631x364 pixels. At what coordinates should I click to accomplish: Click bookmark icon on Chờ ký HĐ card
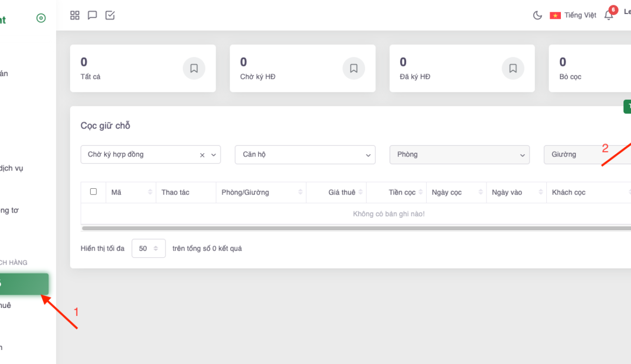click(x=354, y=68)
